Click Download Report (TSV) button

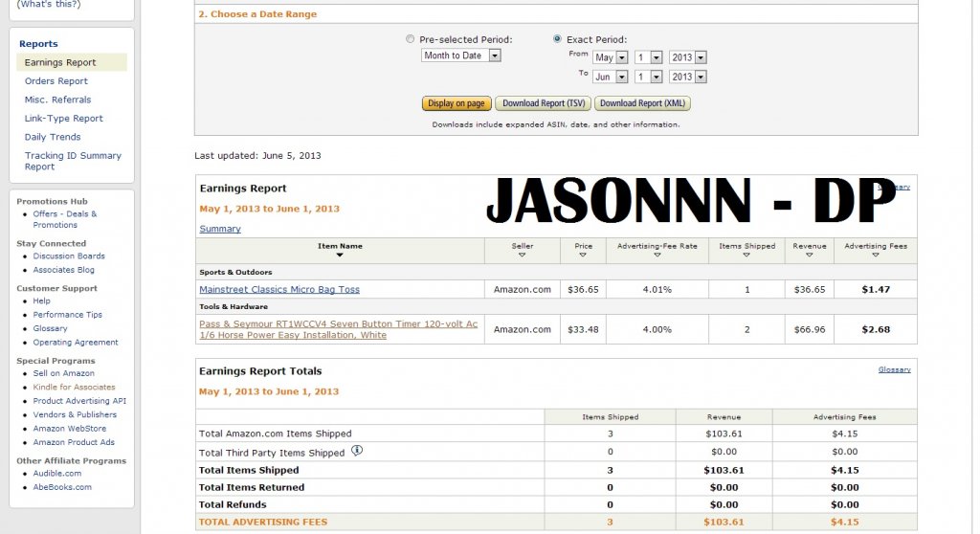(x=543, y=103)
